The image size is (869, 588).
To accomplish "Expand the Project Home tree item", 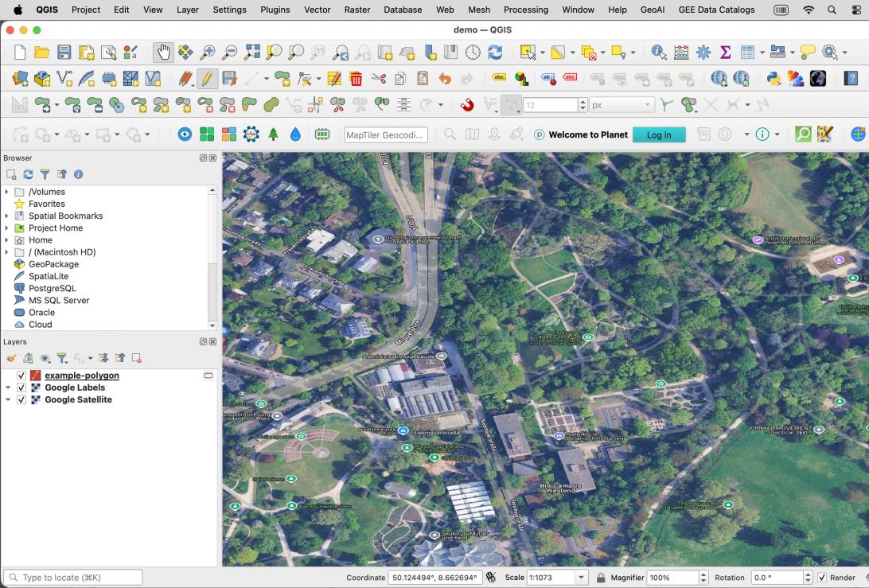I will 6,228.
